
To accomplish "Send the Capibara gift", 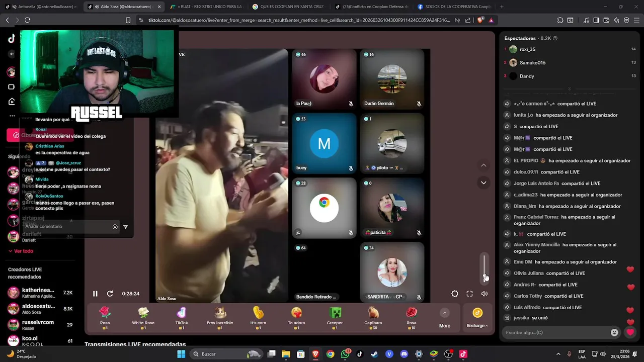I will click(373, 318).
